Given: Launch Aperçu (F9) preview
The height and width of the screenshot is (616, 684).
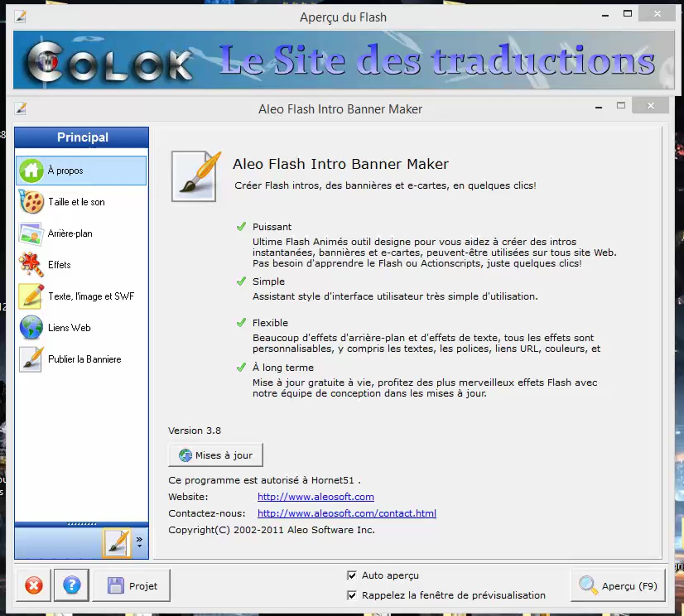Looking at the screenshot, I should [x=618, y=586].
